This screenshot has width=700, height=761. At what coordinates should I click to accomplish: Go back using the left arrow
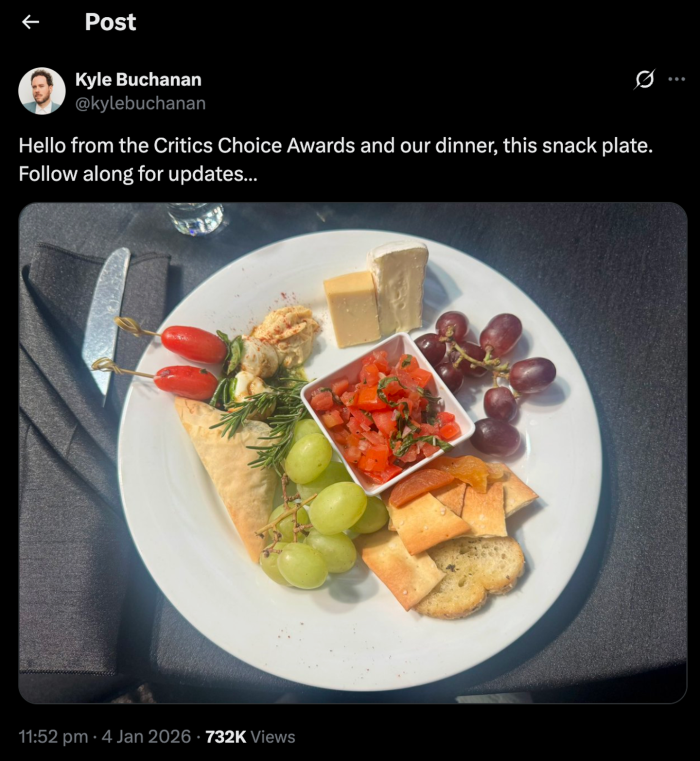(x=31, y=22)
